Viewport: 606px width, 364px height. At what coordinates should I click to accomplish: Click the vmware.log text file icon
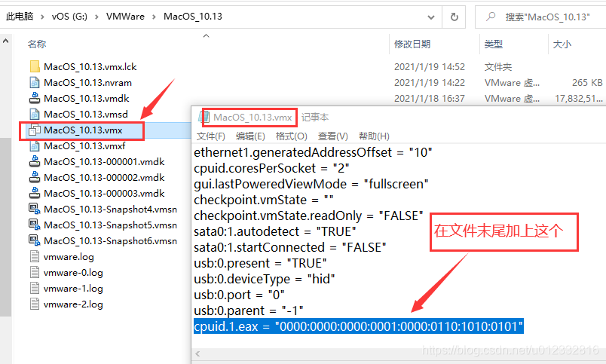pyautogui.click(x=35, y=256)
